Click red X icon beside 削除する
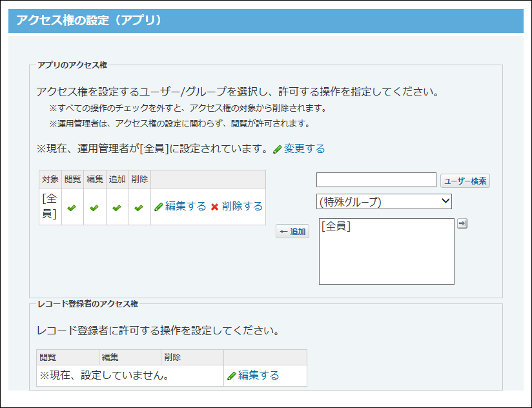Image resolution: width=532 pixels, height=408 pixels. tap(214, 207)
